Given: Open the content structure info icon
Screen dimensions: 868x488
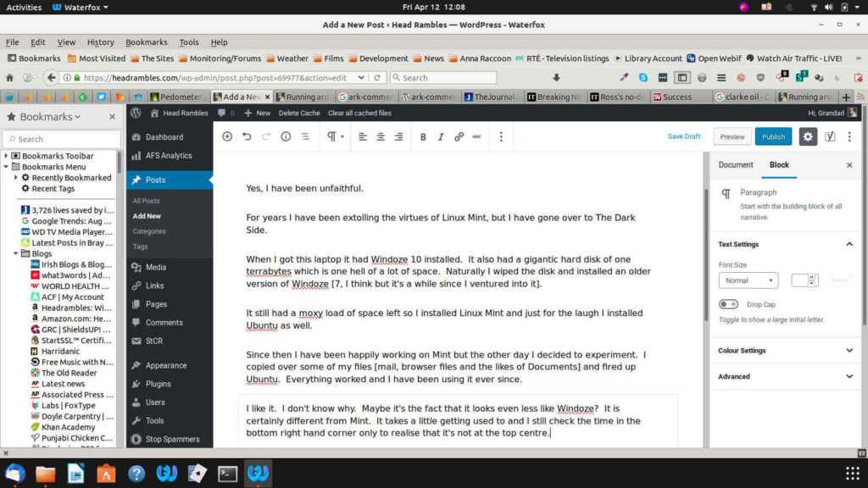Looking at the screenshot, I should pos(286,136).
